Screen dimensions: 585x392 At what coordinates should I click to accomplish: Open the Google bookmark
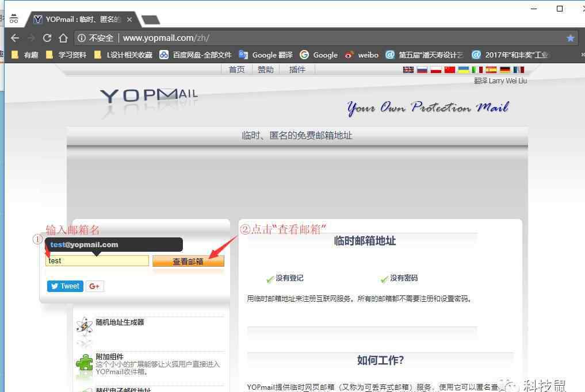pyautogui.click(x=319, y=55)
